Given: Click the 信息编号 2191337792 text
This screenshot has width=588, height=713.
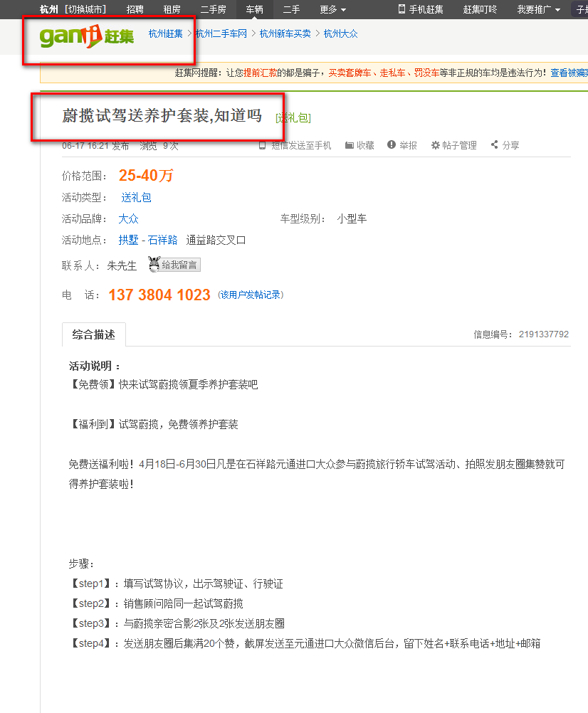Looking at the screenshot, I should click(x=521, y=334).
